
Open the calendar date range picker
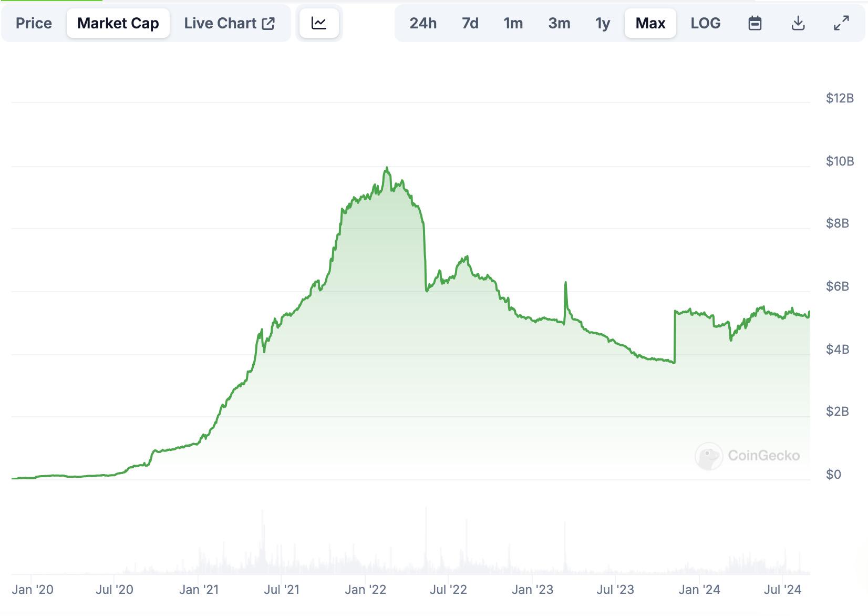pos(755,23)
